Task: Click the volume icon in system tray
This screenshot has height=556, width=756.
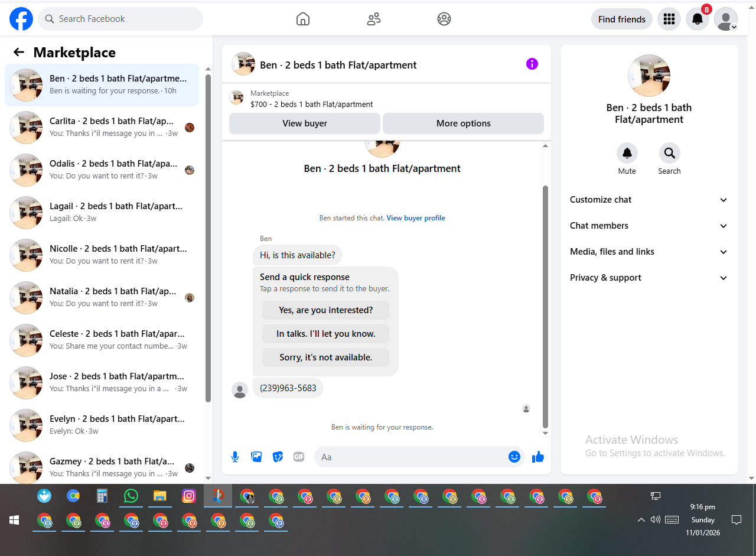Action: coord(655,520)
